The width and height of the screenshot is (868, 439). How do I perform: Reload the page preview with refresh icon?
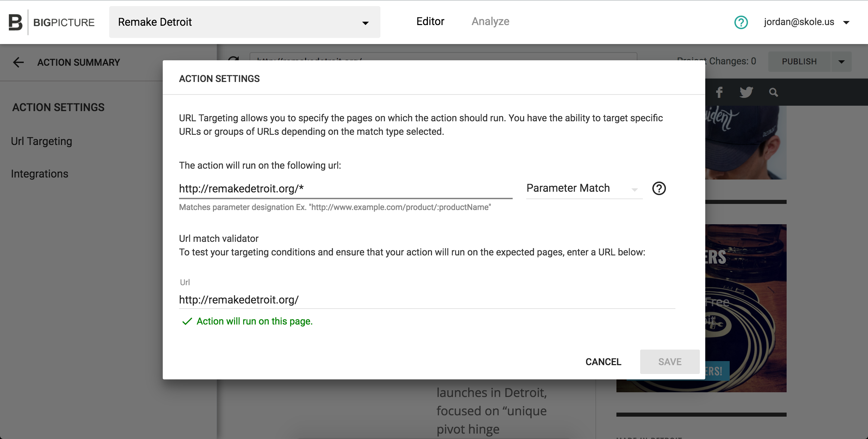[x=234, y=58]
